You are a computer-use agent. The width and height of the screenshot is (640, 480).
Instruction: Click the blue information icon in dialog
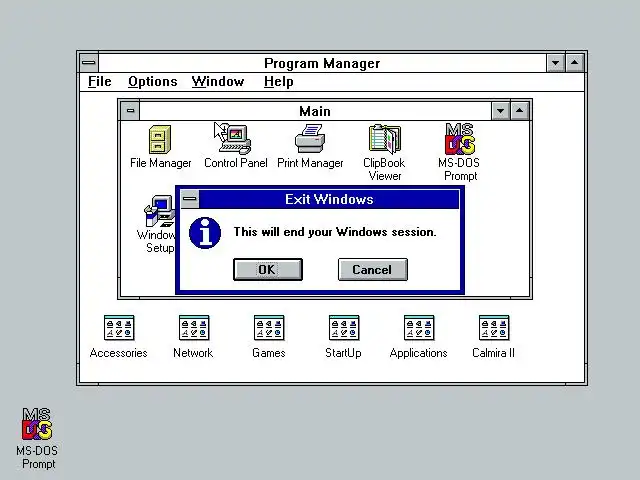point(205,233)
